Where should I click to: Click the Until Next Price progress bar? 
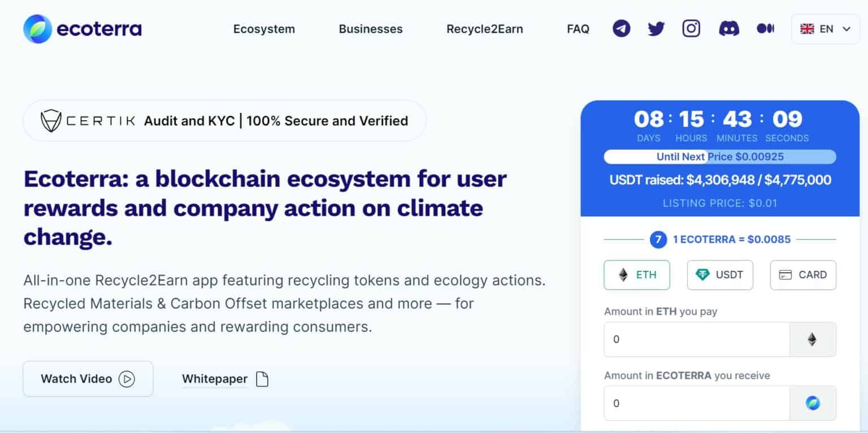tap(719, 156)
